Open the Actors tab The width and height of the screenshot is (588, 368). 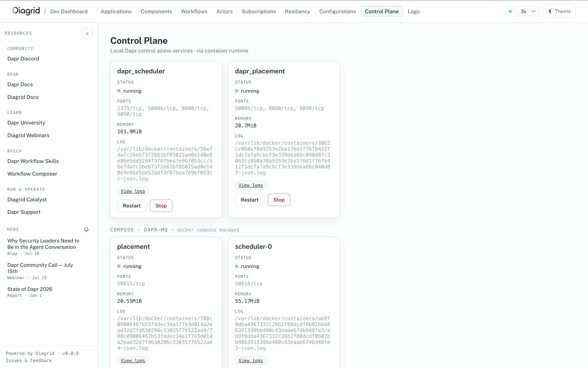(225, 11)
